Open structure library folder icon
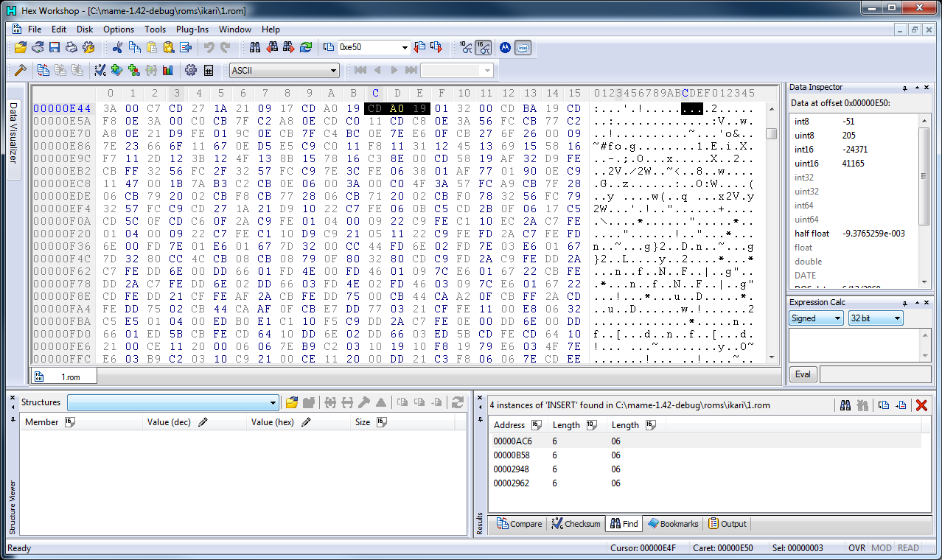The height and width of the screenshot is (560, 942). [292, 402]
